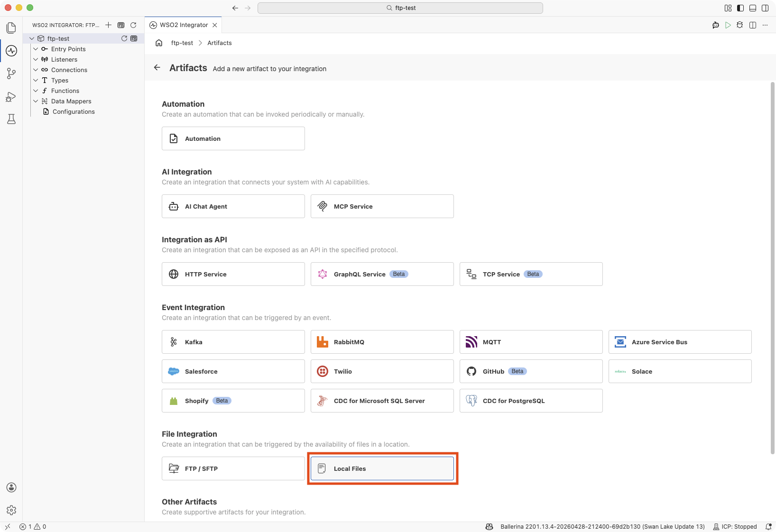The image size is (776, 532).
Task: Create an AI Chat Agent artifact
Action: (233, 206)
